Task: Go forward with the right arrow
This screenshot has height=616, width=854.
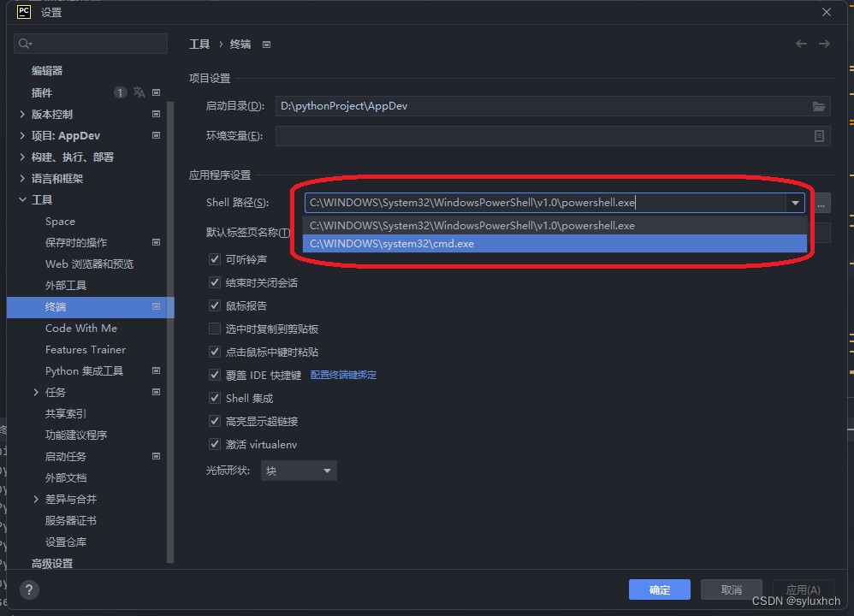Action: (x=824, y=44)
